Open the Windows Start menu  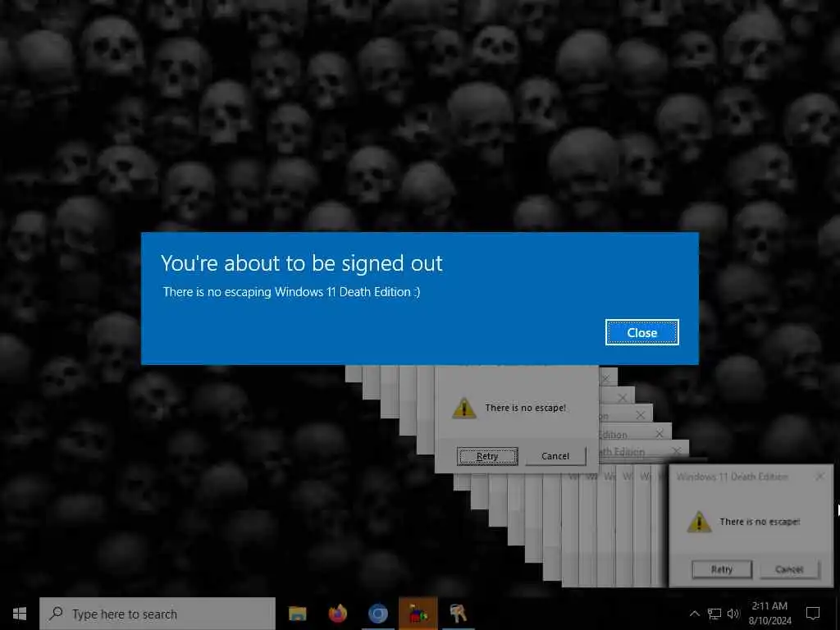pos(20,614)
